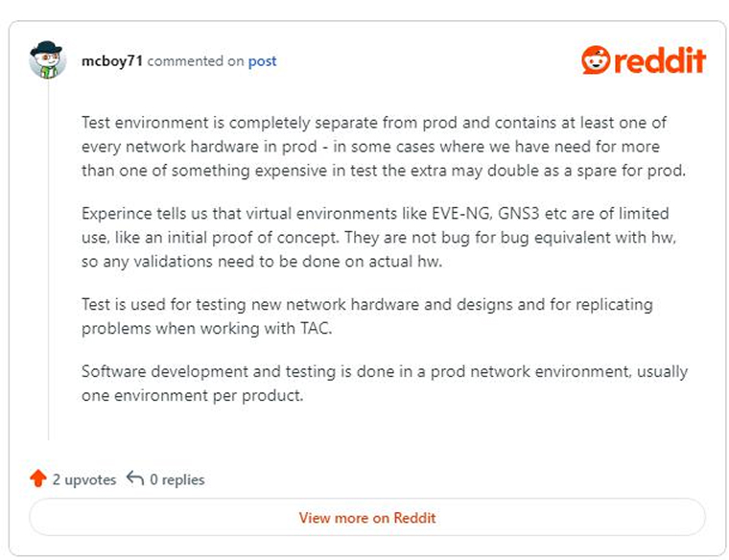729x560 pixels.
Task: Click the "2 upvotes" count label
Action: point(84,479)
